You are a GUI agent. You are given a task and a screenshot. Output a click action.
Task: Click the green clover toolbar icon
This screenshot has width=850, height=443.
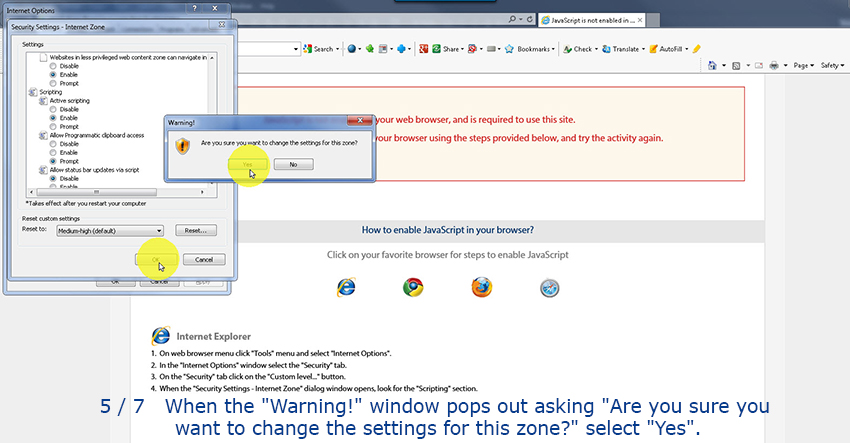click(x=370, y=49)
